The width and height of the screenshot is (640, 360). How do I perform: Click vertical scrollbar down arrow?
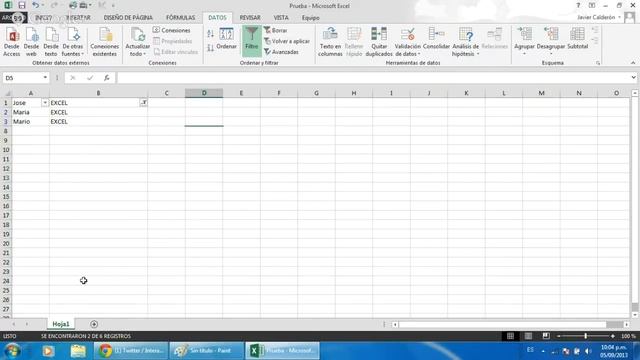click(x=635, y=315)
